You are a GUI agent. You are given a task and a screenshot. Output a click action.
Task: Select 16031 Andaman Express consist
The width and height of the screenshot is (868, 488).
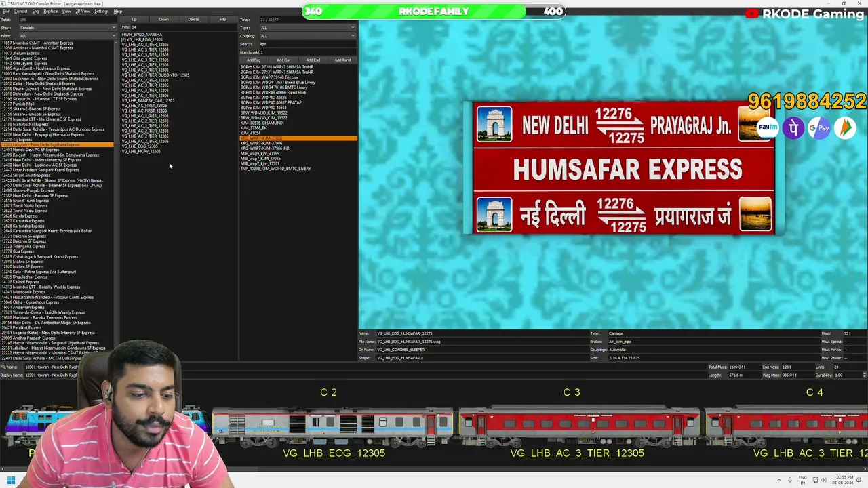click(x=23, y=307)
